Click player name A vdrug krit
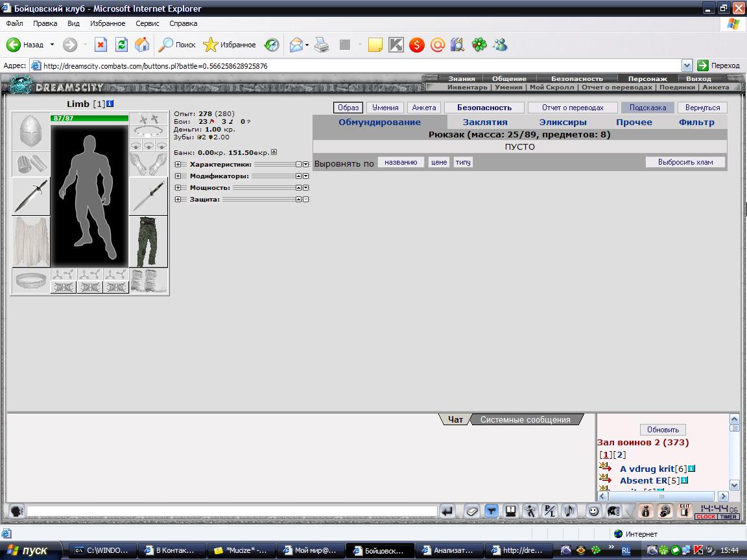 point(647,469)
